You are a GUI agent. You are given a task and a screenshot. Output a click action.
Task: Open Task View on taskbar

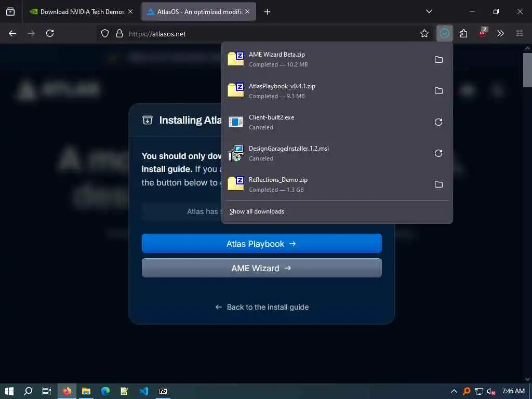[x=47, y=391]
